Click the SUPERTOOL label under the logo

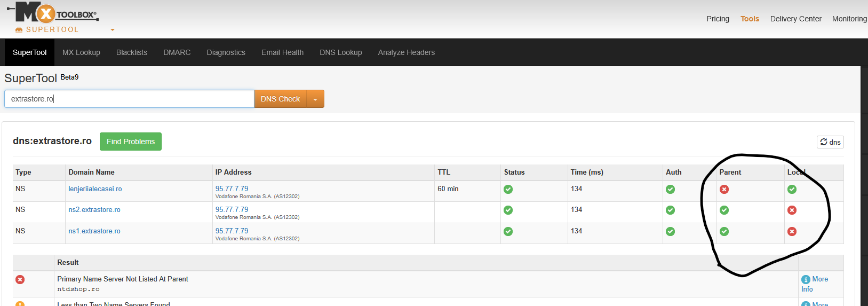click(52, 30)
